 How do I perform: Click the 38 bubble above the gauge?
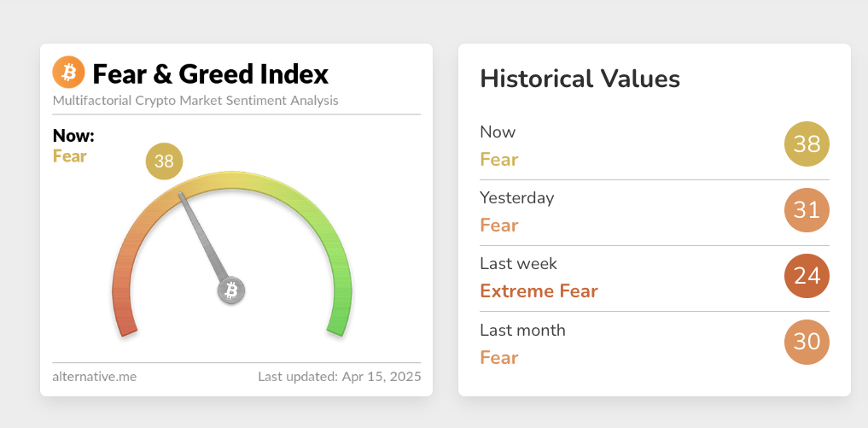tap(164, 161)
